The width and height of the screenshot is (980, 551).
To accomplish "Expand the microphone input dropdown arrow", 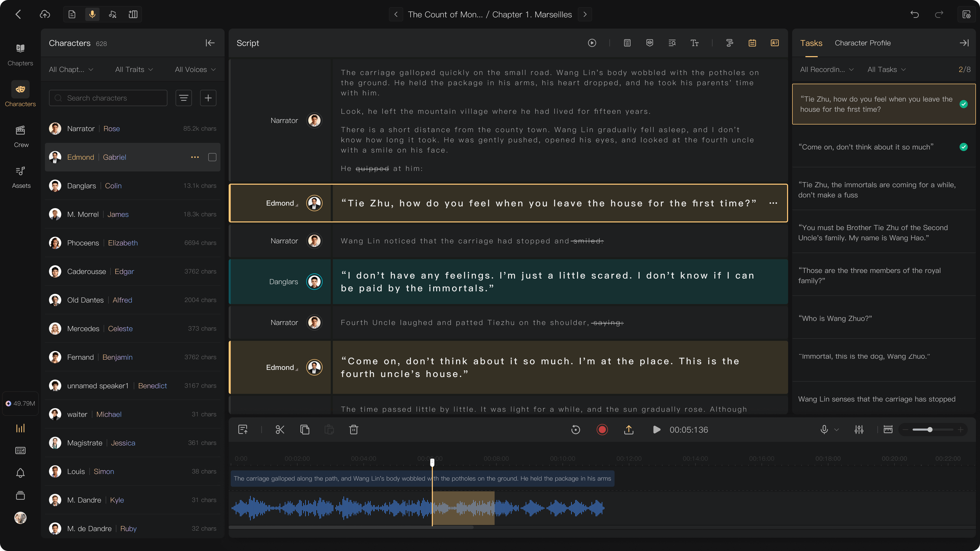I will click(x=836, y=430).
